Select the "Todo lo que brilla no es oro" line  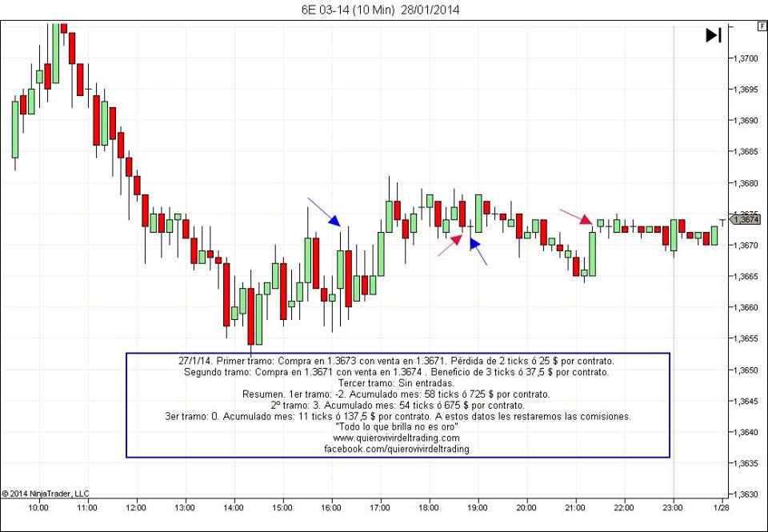(x=396, y=427)
